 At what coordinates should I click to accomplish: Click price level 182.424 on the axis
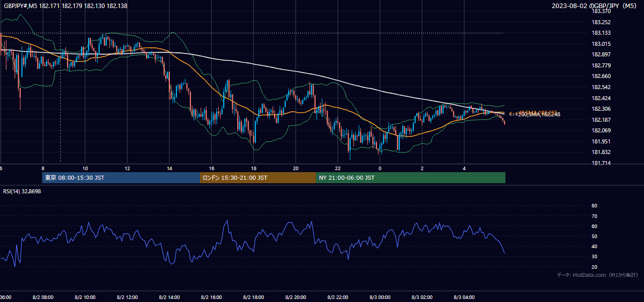tap(601, 98)
